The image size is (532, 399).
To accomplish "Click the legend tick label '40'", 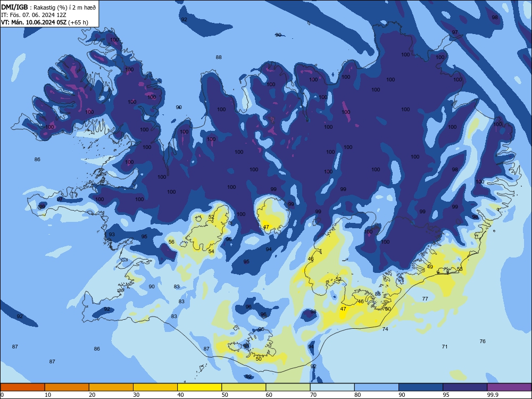I will 181,395.
